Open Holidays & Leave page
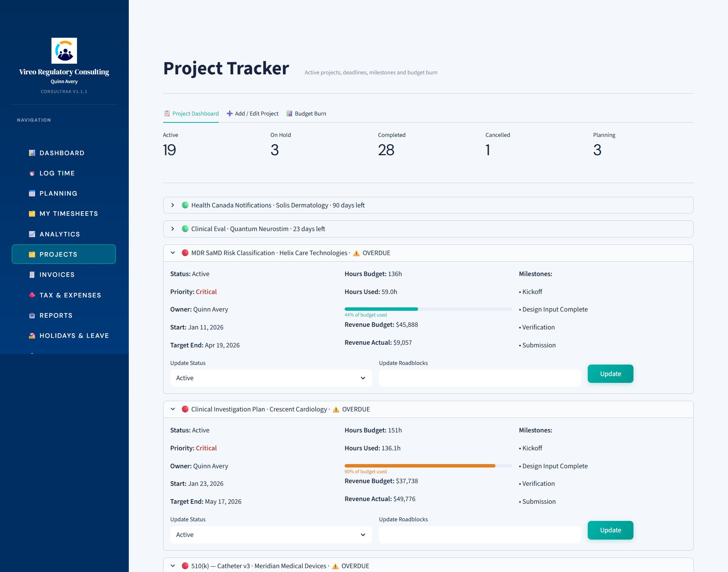Image resolution: width=728 pixels, height=572 pixels. click(64, 336)
